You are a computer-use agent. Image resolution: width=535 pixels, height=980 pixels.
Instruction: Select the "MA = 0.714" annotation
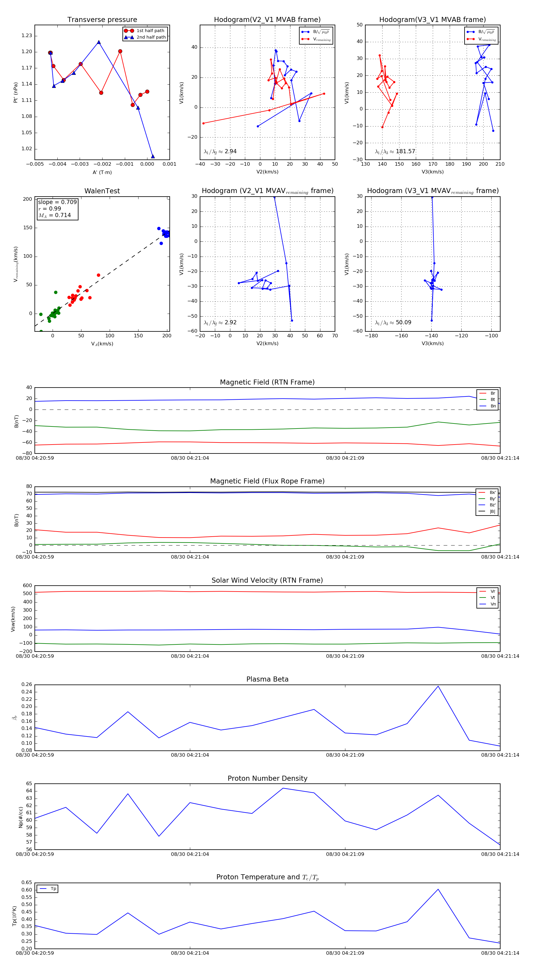(x=54, y=215)
